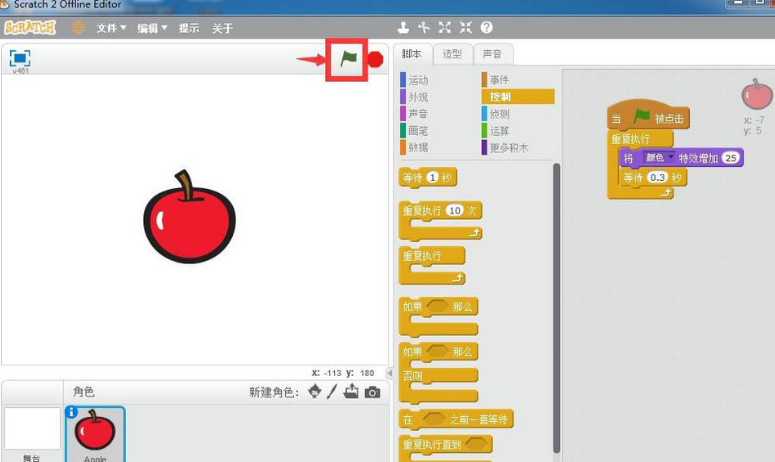Open the 提示 menu
Screen dimensions: 775x462
tap(189, 28)
